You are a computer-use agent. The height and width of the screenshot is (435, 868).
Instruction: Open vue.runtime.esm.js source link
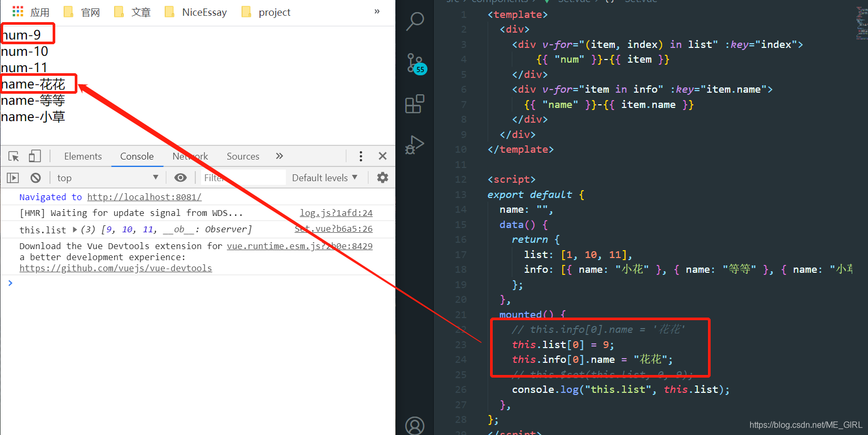pyautogui.click(x=300, y=246)
